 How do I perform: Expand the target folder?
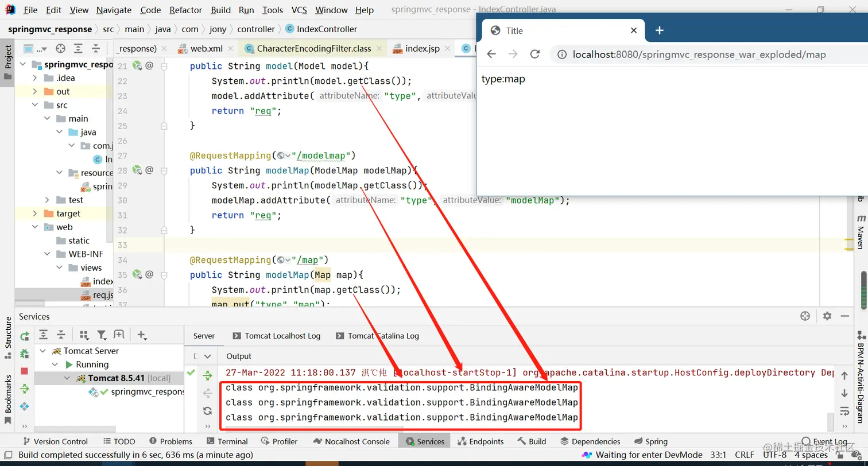[35, 213]
